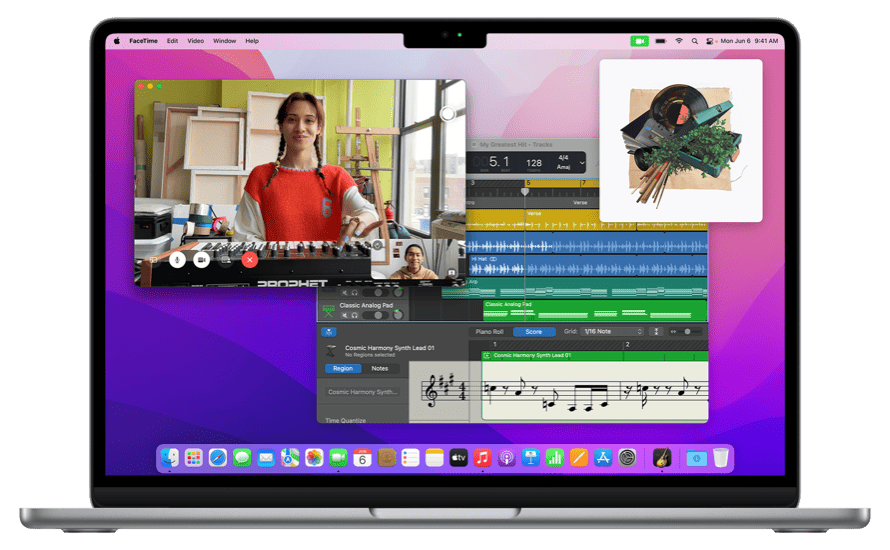This screenshot has width=890, height=550.
Task: Click the Cosmic Harmony Synth name field
Action: coord(363,392)
